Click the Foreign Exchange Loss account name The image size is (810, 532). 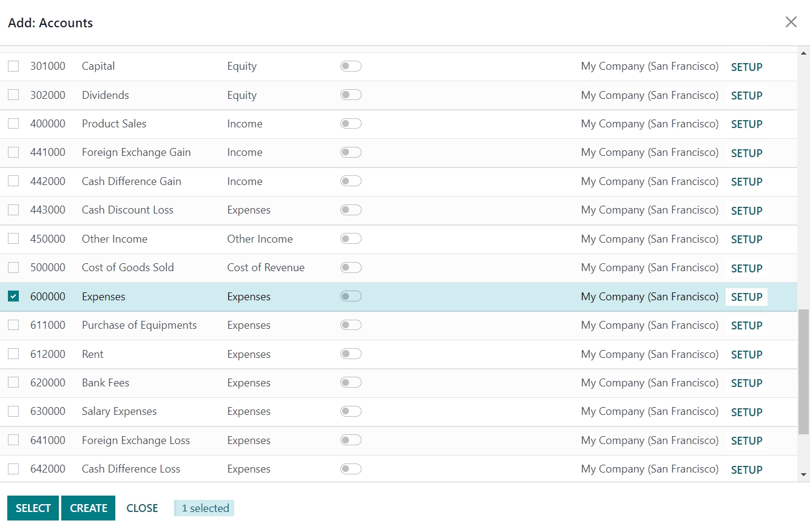[136, 440]
